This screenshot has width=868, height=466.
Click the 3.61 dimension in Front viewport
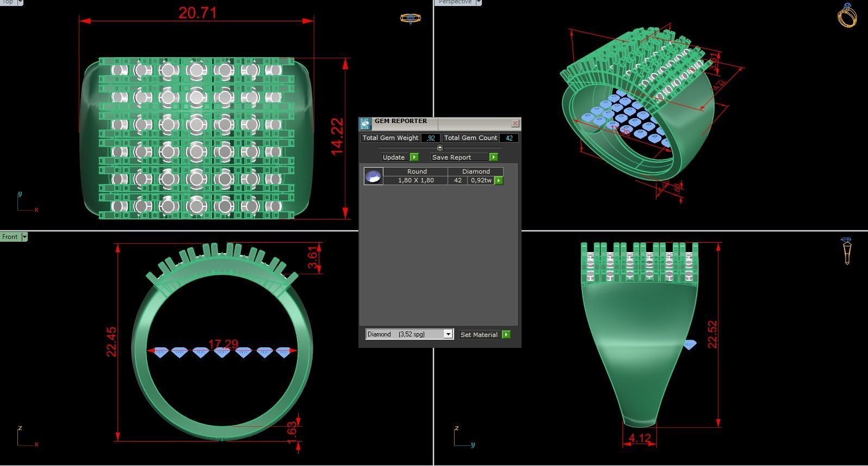coord(313,257)
